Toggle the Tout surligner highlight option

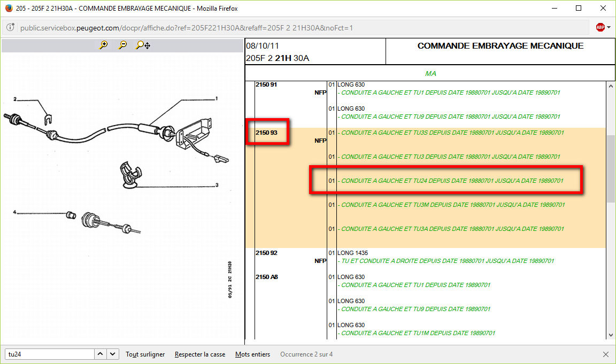click(145, 354)
